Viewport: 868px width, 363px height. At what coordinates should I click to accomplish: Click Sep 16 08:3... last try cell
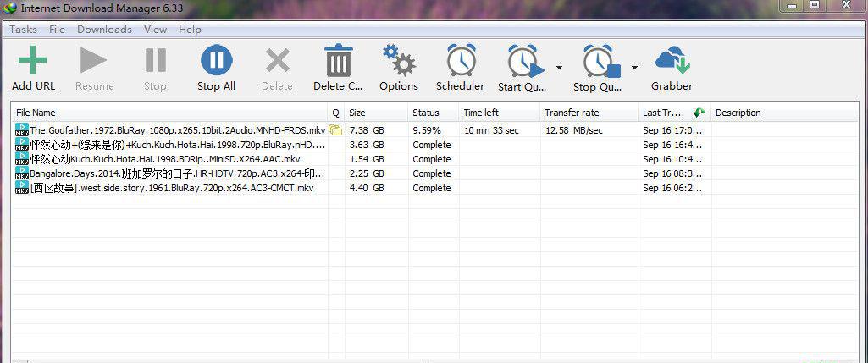tap(672, 173)
